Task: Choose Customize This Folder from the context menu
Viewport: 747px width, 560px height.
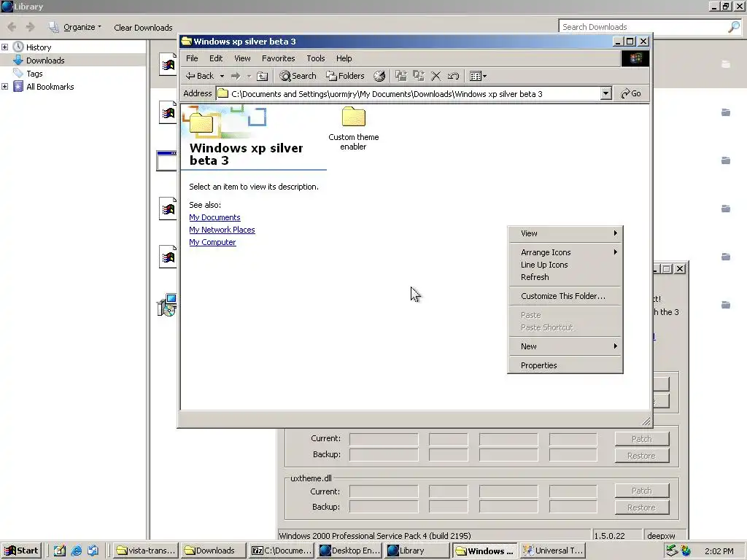Action: (x=565, y=296)
